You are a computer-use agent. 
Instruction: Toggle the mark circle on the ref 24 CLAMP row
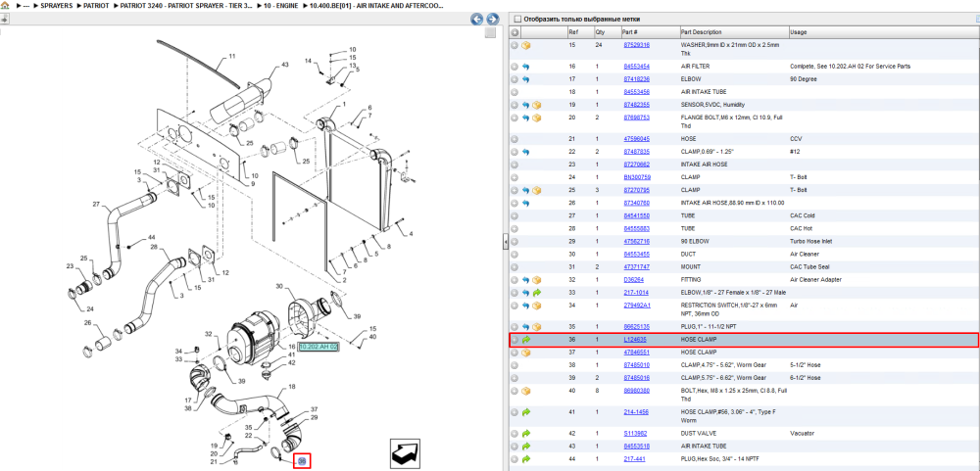click(x=515, y=177)
